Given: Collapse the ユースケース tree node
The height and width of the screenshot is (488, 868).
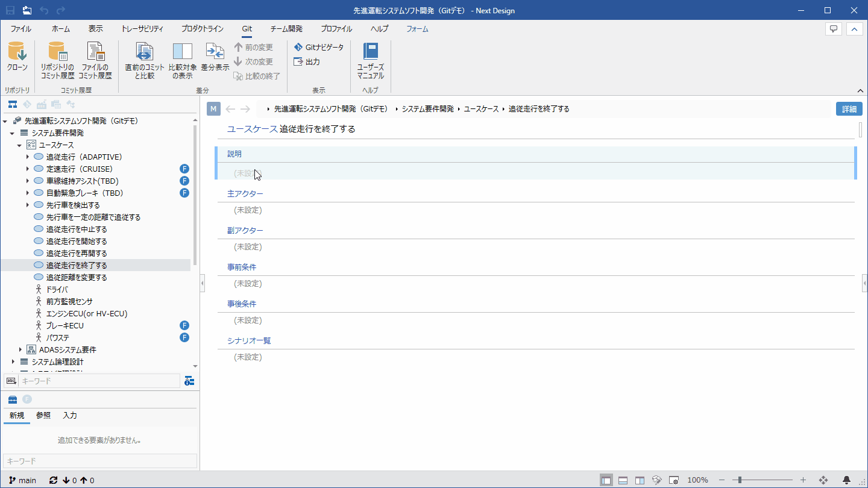Looking at the screenshot, I should coord(19,145).
